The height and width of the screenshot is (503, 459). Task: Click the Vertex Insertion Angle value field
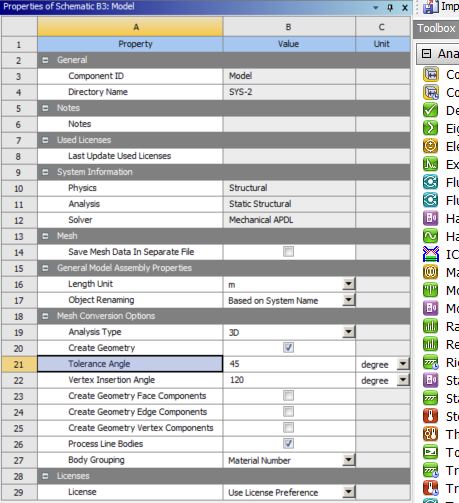[289, 380]
